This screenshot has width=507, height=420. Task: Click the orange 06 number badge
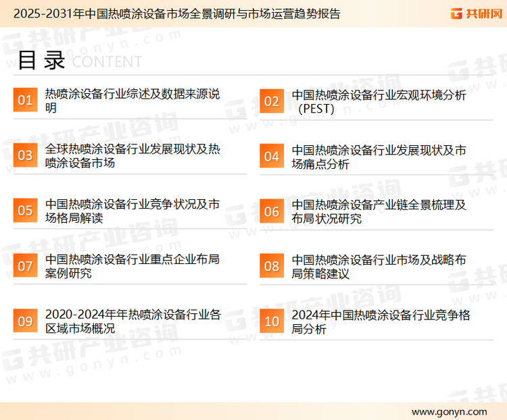272,211
